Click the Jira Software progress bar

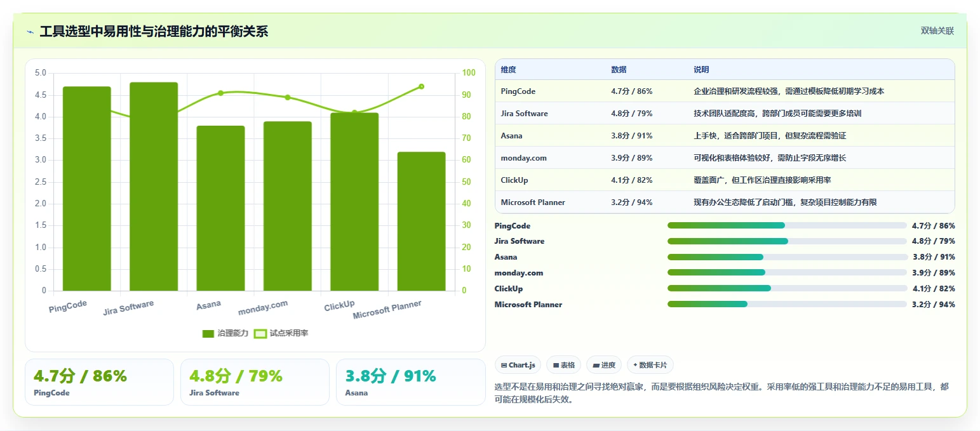787,241
